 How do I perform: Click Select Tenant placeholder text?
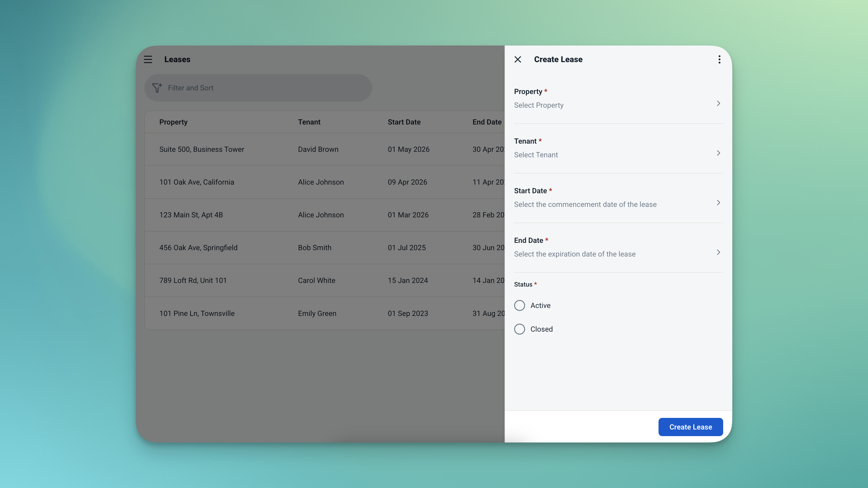[536, 155]
